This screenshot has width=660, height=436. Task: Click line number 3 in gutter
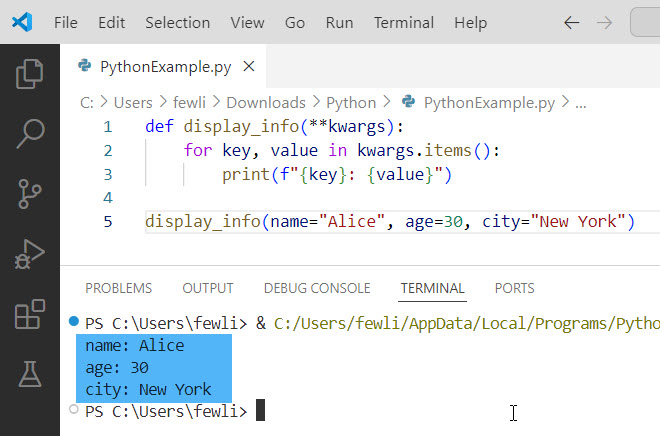coord(108,174)
